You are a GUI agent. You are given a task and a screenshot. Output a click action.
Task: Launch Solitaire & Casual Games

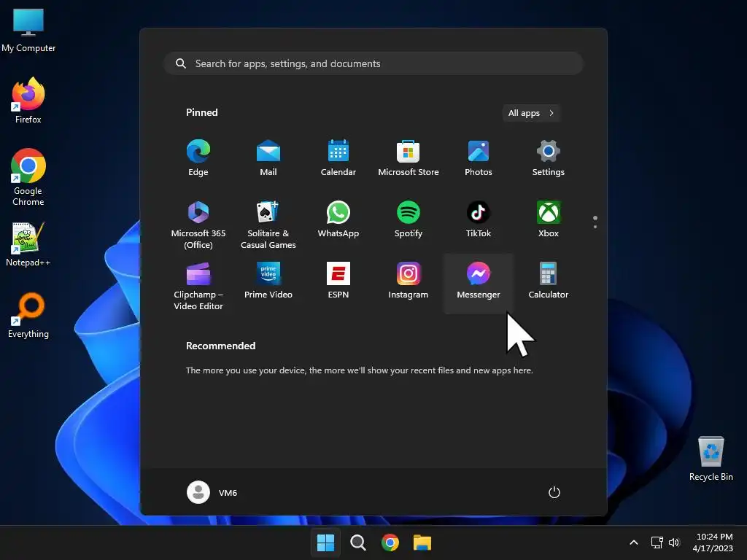tap(268, 224)
